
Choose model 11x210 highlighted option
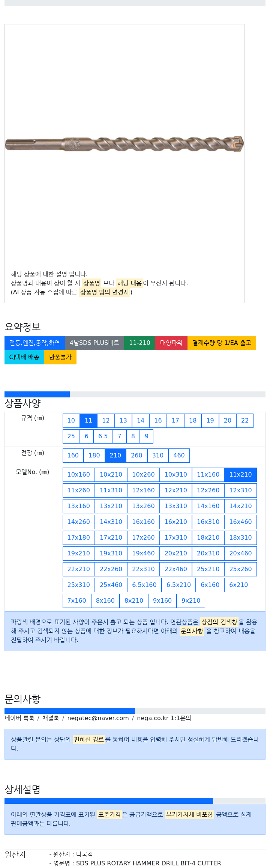point(240,474)
